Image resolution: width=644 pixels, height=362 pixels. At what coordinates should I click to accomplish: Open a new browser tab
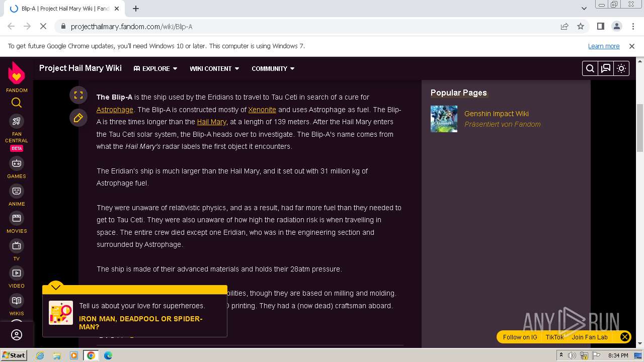[x=135, y=9]
